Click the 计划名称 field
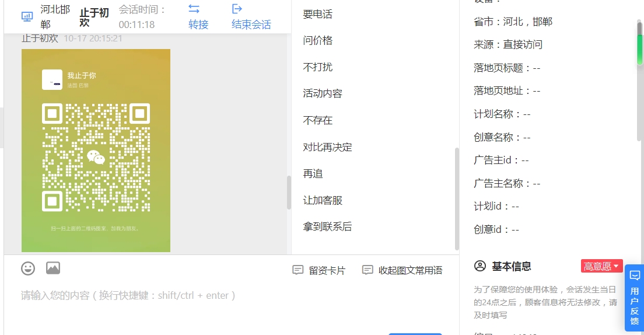This screenshot has height=335, width=644. click(x=502, y=114)
